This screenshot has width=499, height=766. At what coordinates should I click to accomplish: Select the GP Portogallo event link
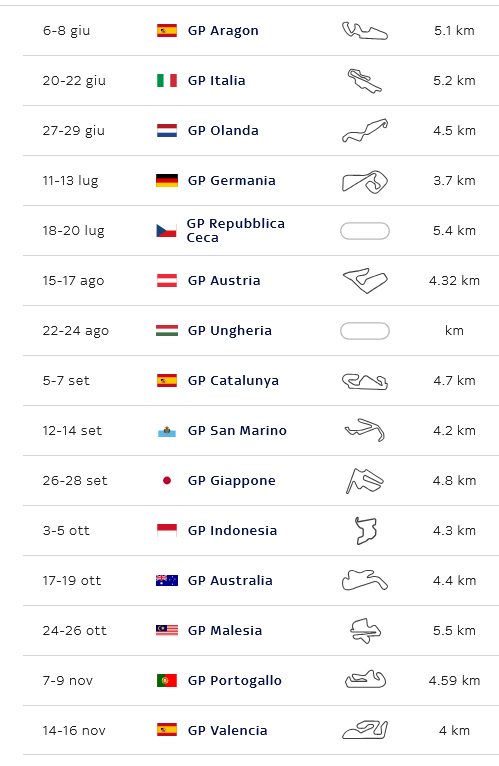235,681
